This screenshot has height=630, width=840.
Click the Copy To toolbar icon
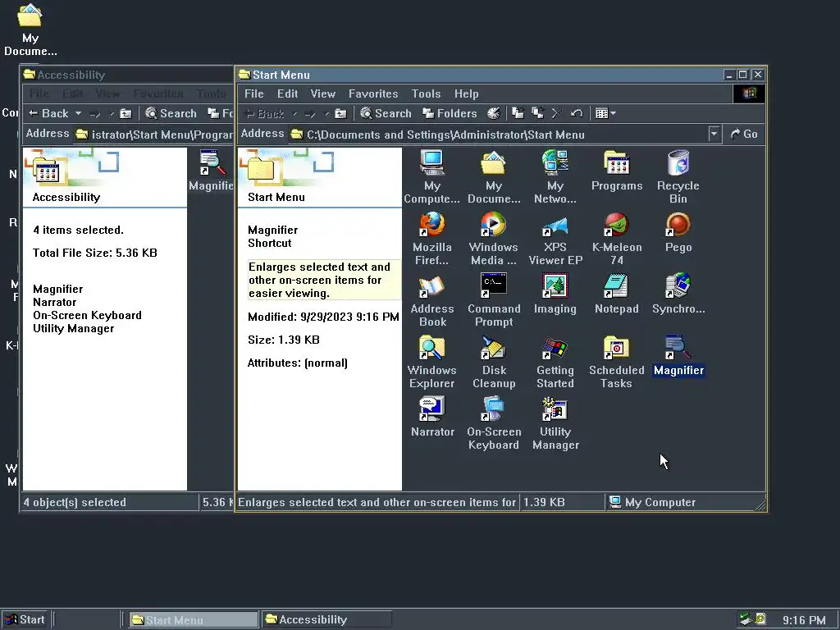[537, 113]
